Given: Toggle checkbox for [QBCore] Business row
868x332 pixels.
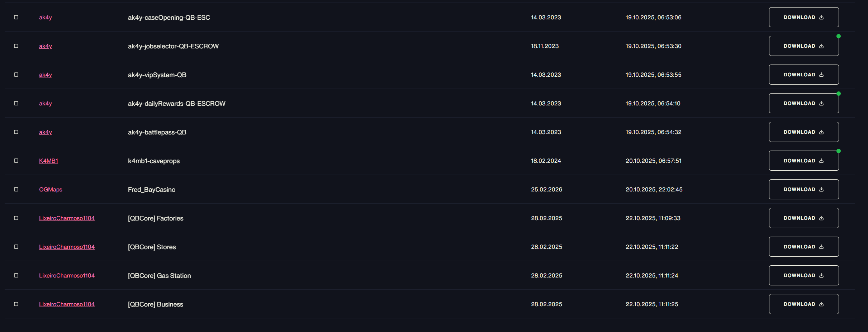Looking at the screenshot, I should (x=16, y=304).
